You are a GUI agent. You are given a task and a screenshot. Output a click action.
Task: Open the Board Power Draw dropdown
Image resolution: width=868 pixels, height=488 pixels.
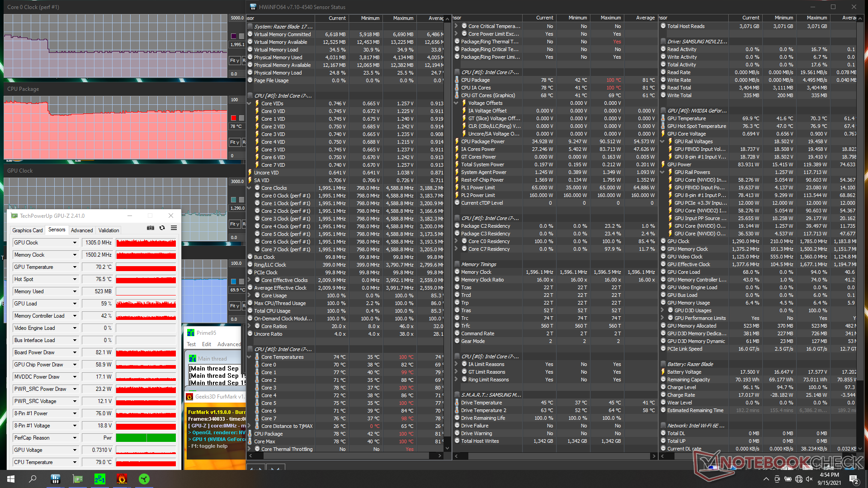click(75, 353)
